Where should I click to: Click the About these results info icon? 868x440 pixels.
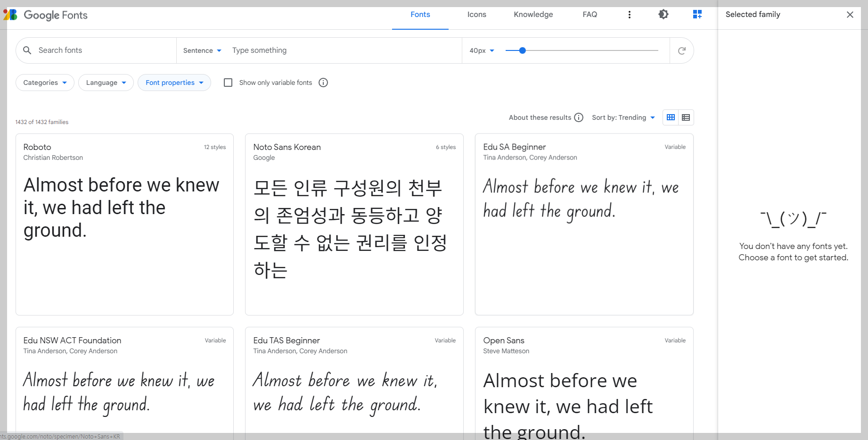click(x=579, y=117)
